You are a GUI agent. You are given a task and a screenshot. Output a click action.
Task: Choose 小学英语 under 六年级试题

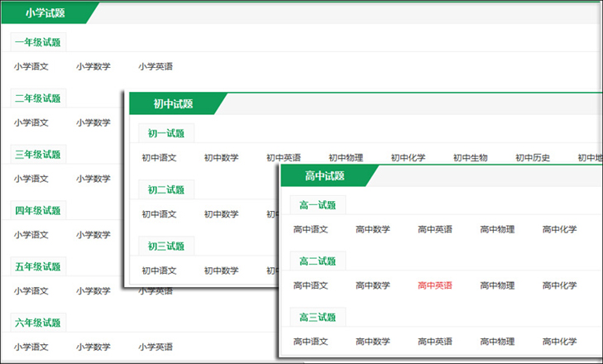coord(156,347)
